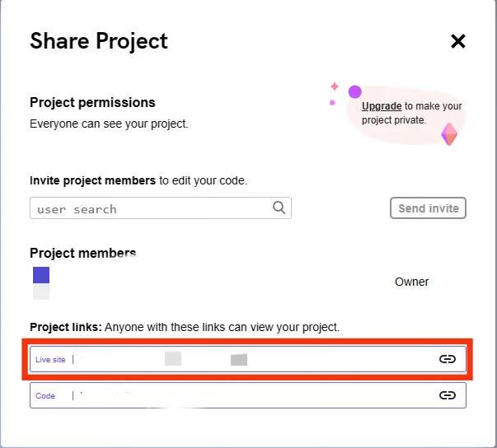Click the magnifying glass search icon
Image resolution: width=497 pixels, height=448 pixels.
coord(279,208)
